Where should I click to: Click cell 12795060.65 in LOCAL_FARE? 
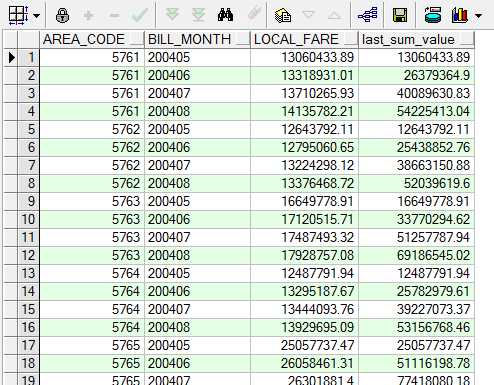click(304, 147)
